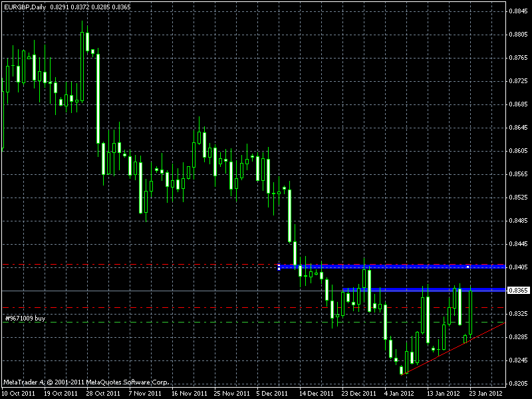Click the 0.8325 price axis label

[x=519, y=313]
